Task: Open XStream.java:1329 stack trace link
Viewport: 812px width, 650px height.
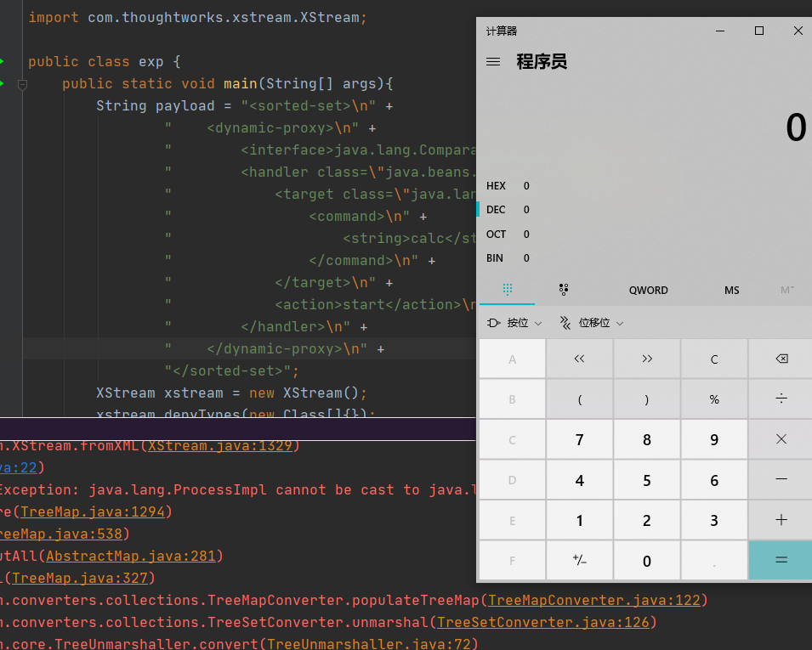Action: [x=220, y=445]
